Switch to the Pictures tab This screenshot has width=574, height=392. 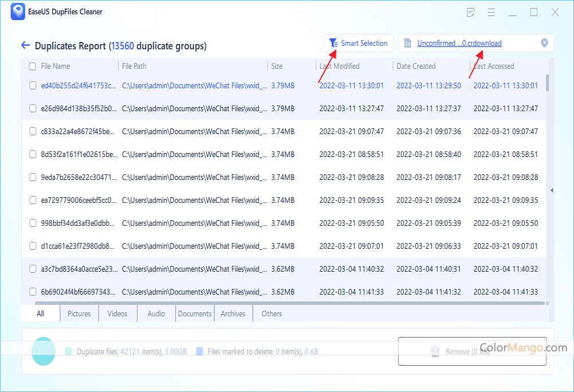[79, 313]
